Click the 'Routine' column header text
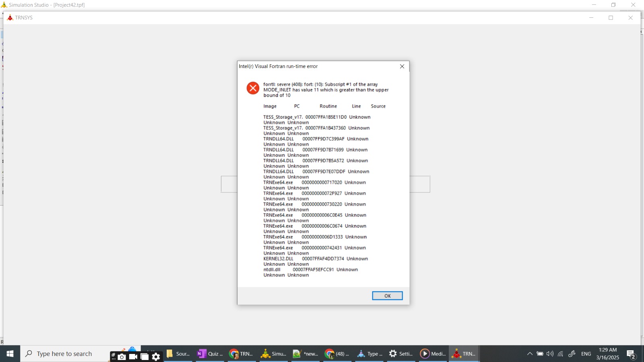Image resolution: width=644 pixels, height=362 pixels. point(328,106)
